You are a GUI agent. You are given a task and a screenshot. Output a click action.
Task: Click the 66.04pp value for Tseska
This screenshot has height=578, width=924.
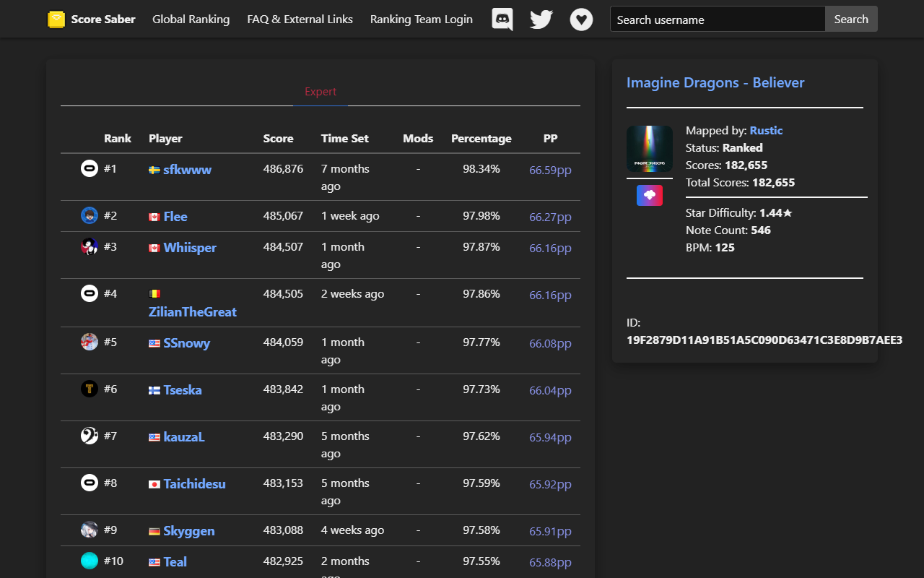point(550,391)
